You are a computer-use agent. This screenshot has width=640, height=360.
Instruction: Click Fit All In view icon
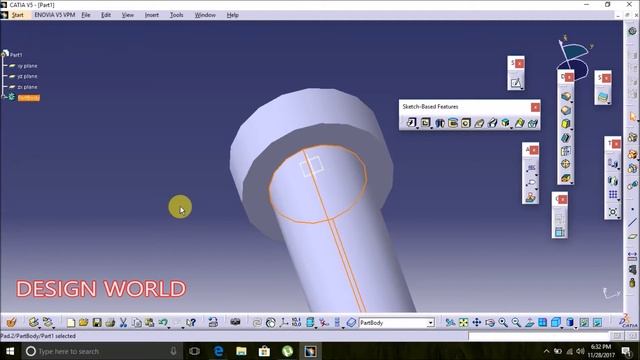[463, 322]
